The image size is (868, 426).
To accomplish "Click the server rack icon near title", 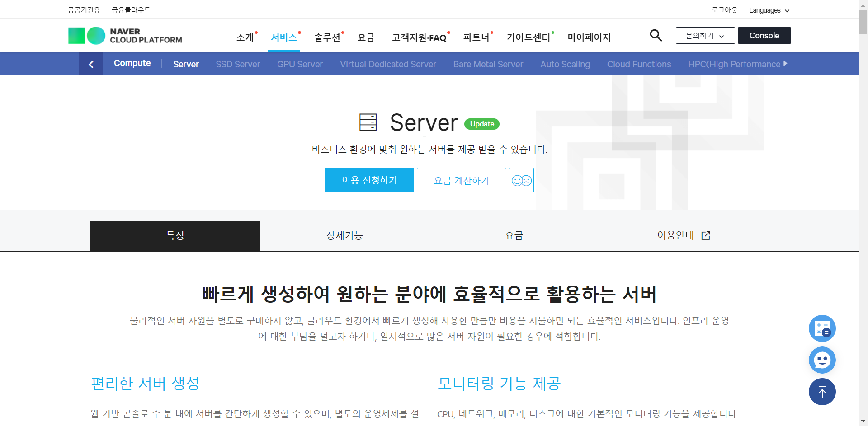I will [x=368, y=122].
